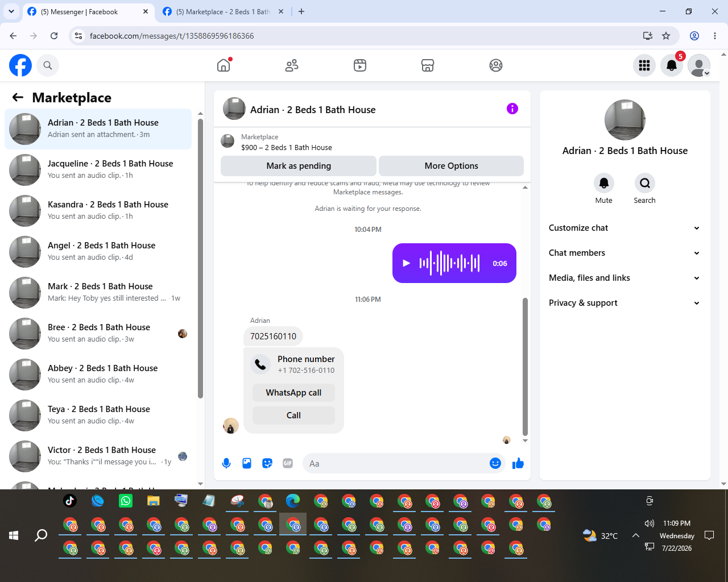
Task: Click Mark as pending button
Action: (299, 166)
